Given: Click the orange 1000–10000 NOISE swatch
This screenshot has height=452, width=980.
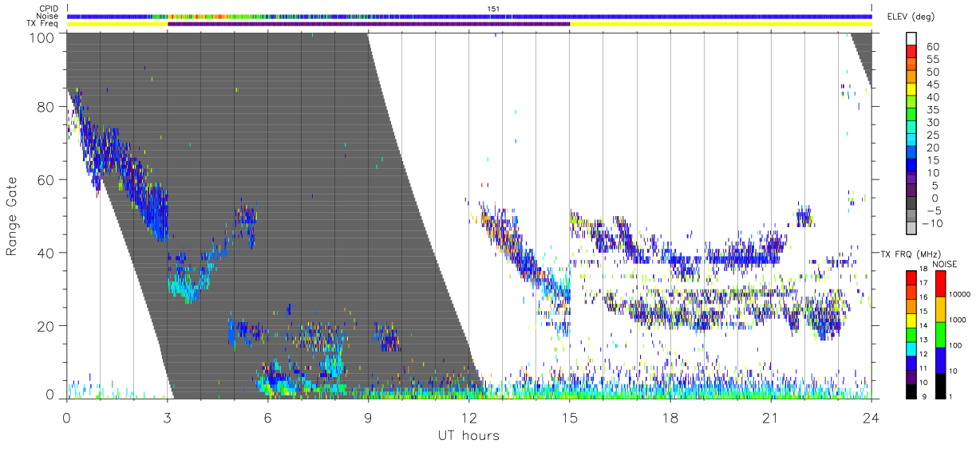Looking at the screenshot, I should 940,309.
